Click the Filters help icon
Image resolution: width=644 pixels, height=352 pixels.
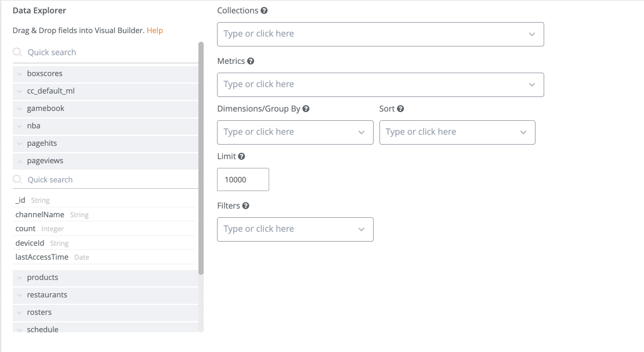tap(246, 206)
